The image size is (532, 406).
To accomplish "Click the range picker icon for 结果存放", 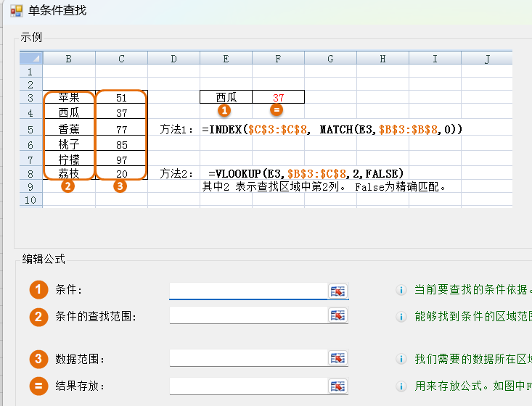I will click(x=338, y=386).
